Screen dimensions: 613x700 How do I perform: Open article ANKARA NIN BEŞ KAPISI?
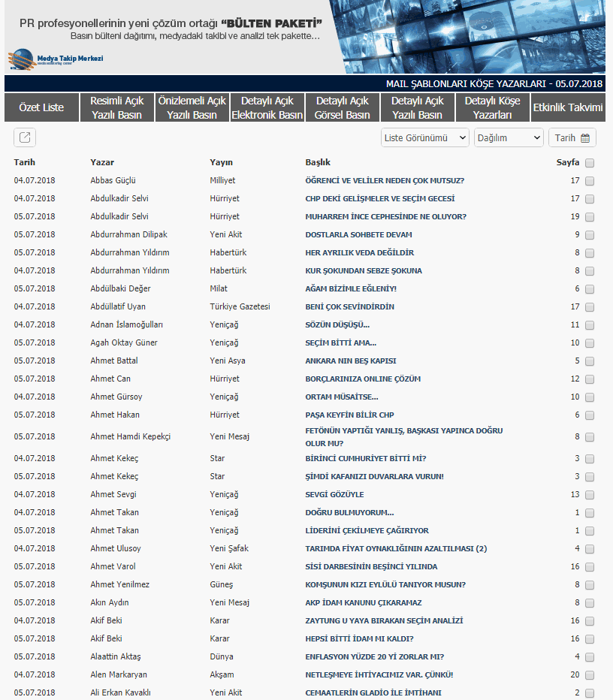tap(351, 361)
